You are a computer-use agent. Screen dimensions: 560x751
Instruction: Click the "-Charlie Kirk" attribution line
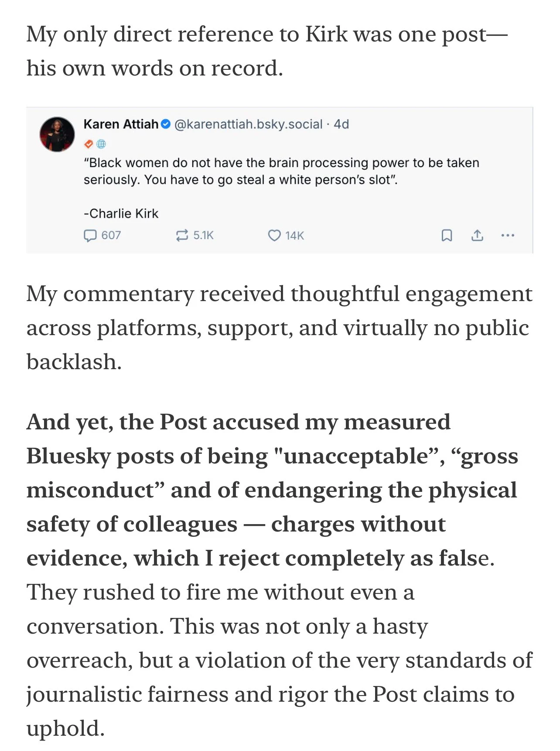tap(121, 213)
